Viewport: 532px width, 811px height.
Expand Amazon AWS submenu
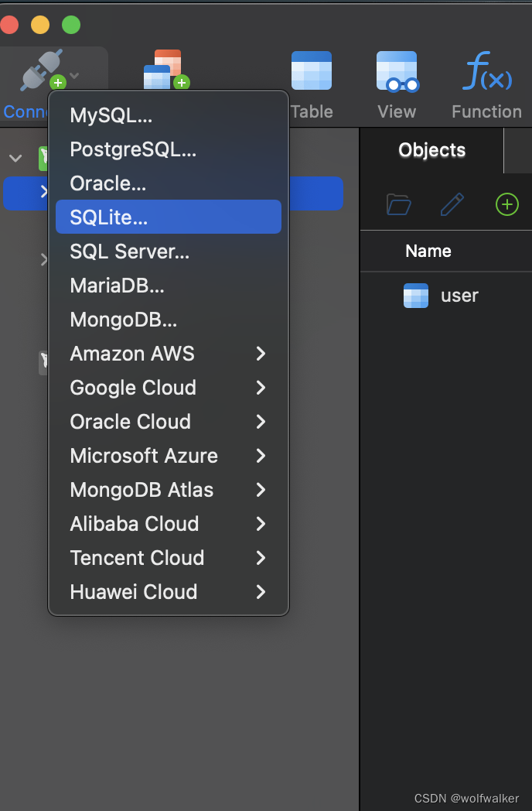pyautogui.click(x=169, y=354)
